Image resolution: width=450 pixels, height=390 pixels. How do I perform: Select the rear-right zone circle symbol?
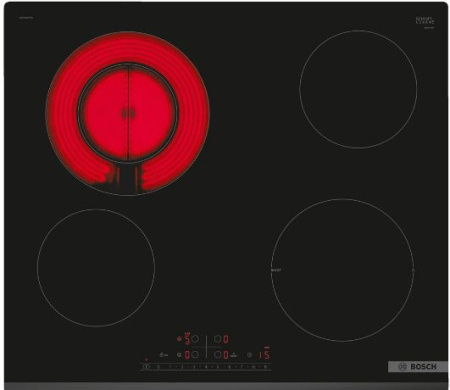point(218,339)
